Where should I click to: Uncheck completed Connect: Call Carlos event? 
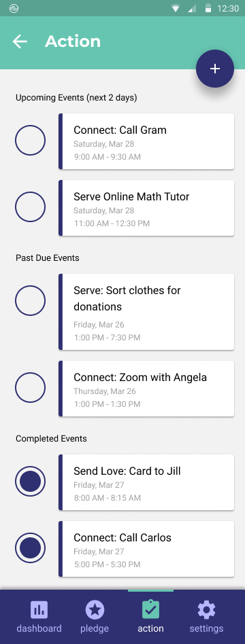click(30, 548)
